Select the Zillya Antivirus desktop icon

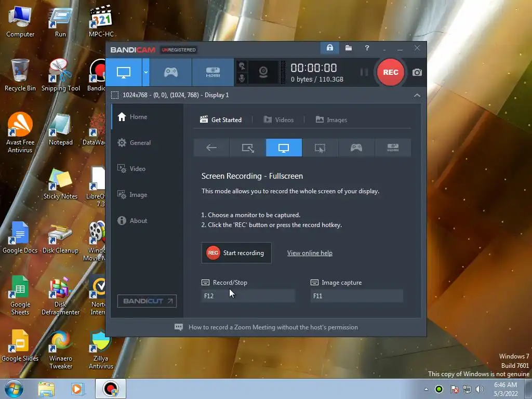pos(101,349)
